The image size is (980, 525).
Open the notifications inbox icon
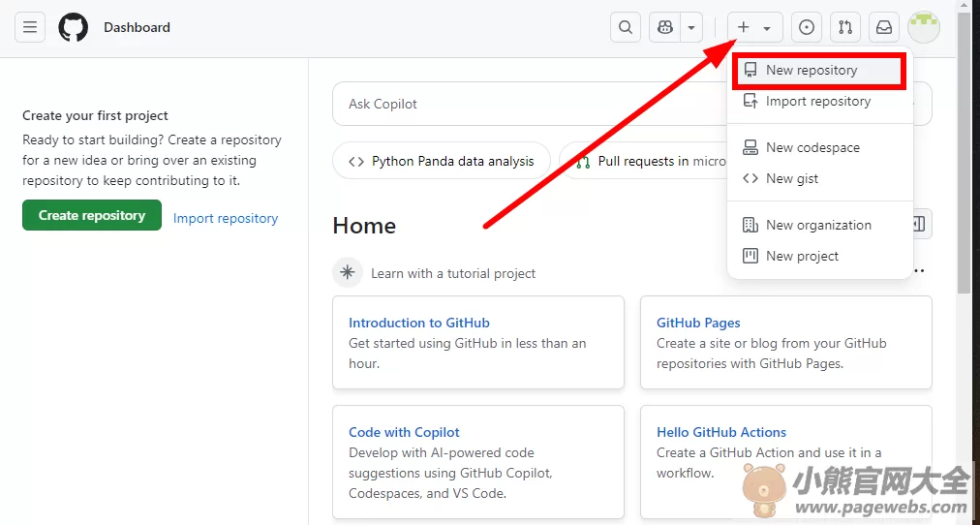884,27
